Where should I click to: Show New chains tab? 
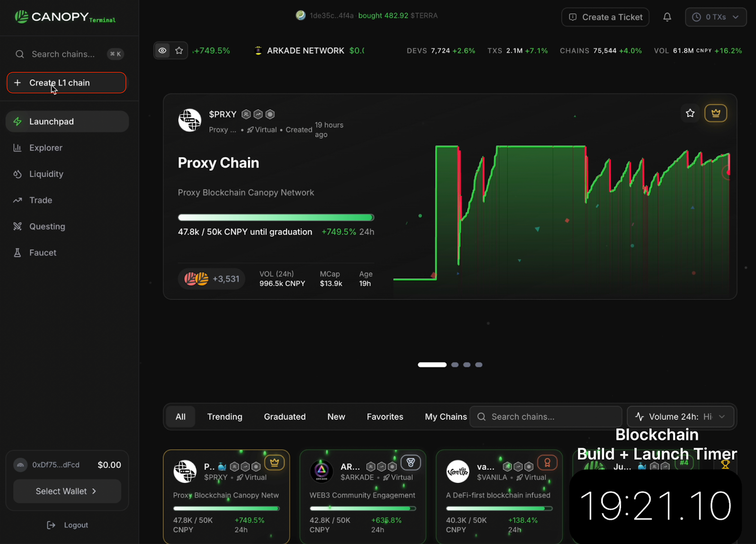pyautogui.click(x=336, y=417)
